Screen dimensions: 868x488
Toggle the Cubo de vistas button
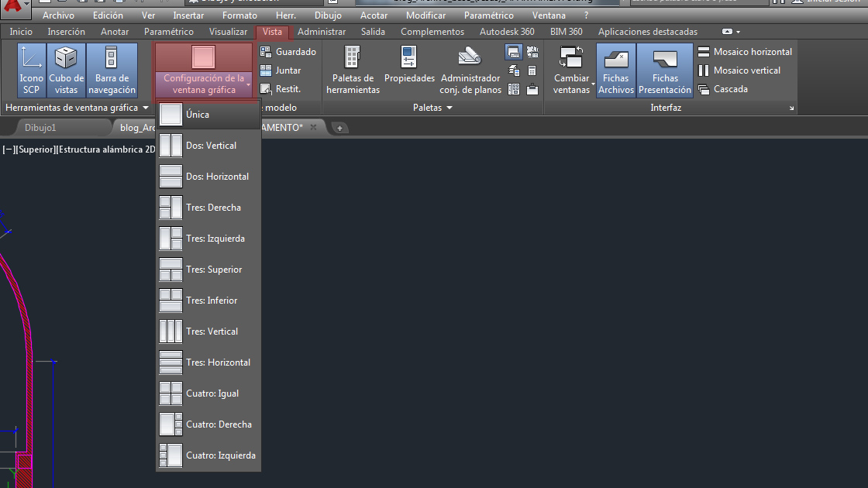(66, 70)
